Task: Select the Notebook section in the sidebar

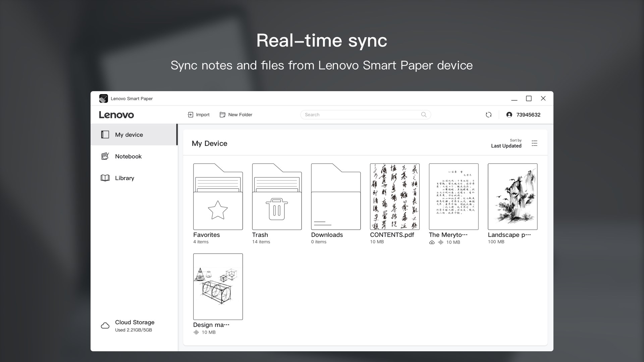Action: [128, 156]
